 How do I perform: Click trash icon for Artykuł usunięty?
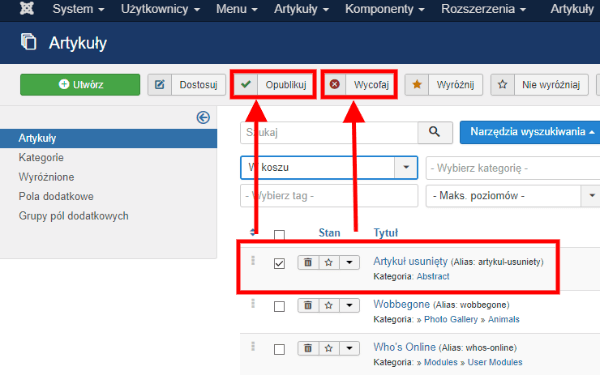coord(308,262)
